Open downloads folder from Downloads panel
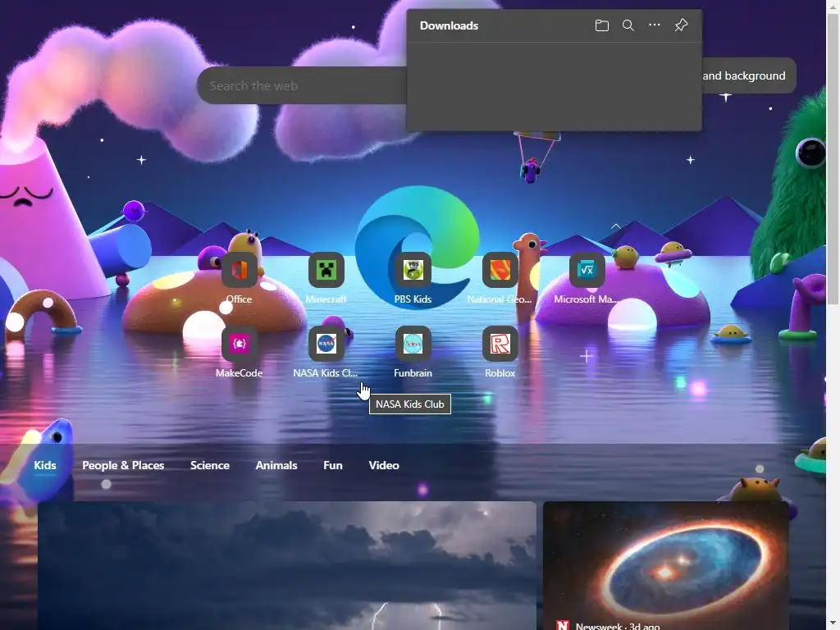Image resolution: width=840 pixels, height=630 pixels. tap(601, 25)
